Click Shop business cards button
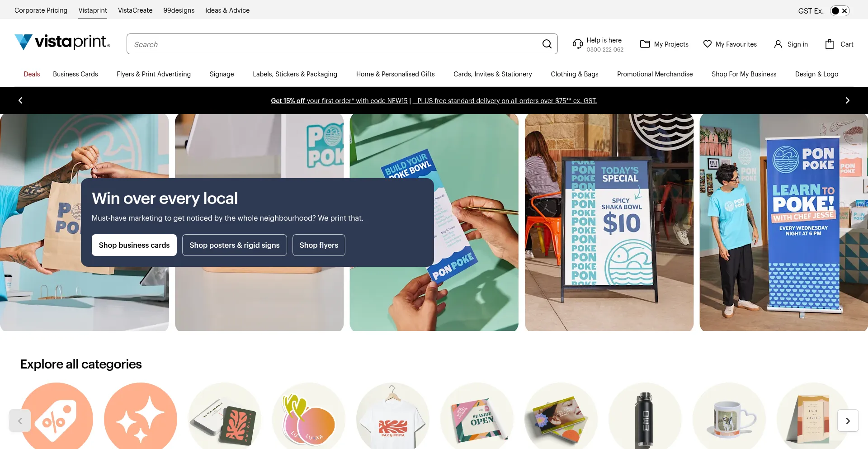The width and height of the screenshot is (868, 449). [134, 245]
